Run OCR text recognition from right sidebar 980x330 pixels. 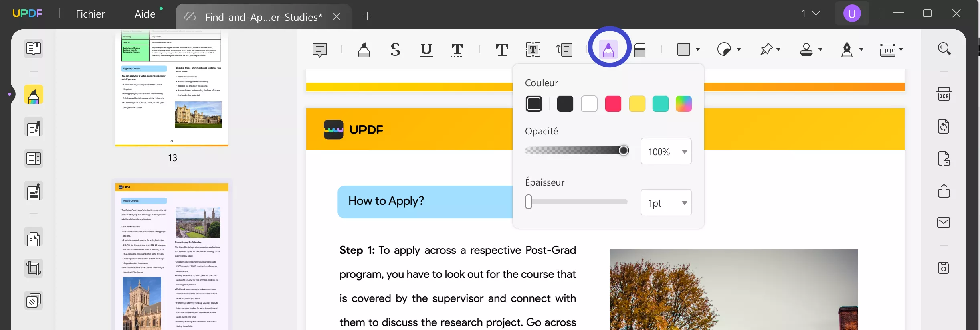[944, 94]
